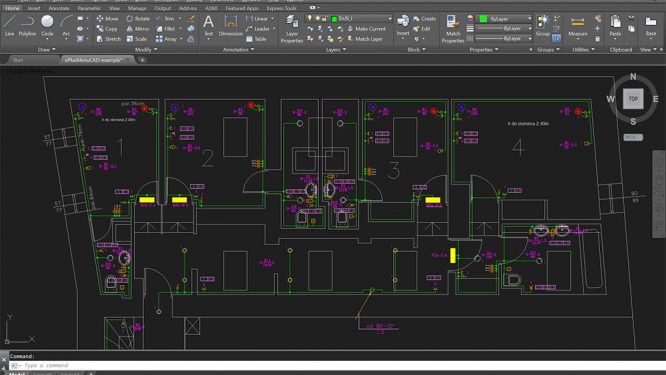This screenshot has width=666, height=375.
Task: Switch to the Insert ribbon tab
Action: (x=34, y=8)
